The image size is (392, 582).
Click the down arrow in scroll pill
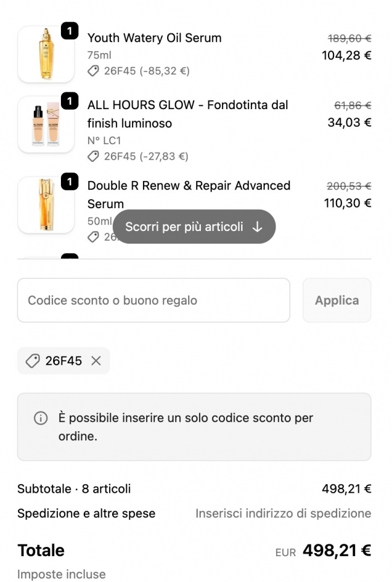coord(258,227)
